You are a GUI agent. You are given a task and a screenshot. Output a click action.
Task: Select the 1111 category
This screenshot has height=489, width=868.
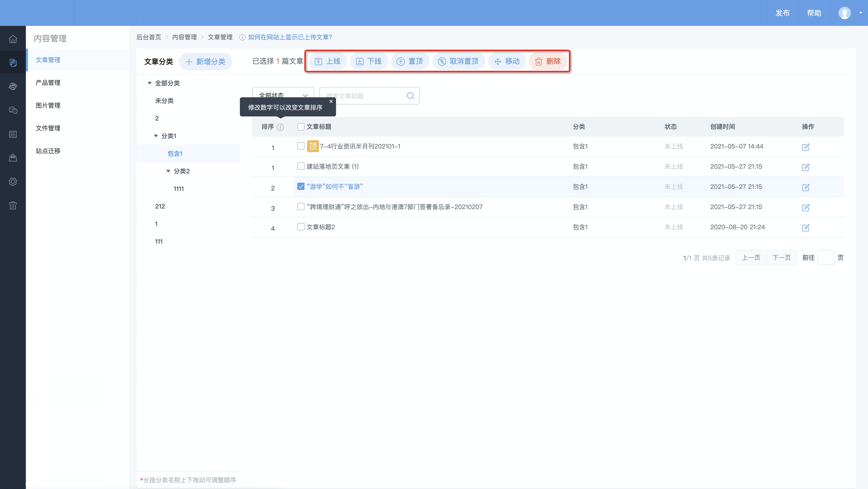(179, 189)
